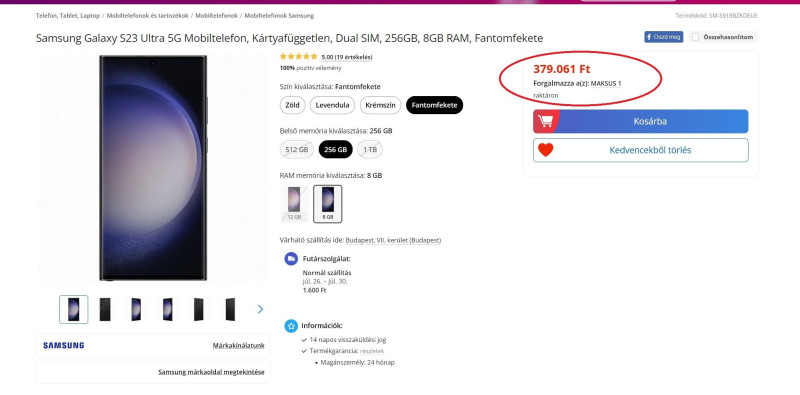
Task: Click the Facebook Oszd meg share button
Action: 663,37
